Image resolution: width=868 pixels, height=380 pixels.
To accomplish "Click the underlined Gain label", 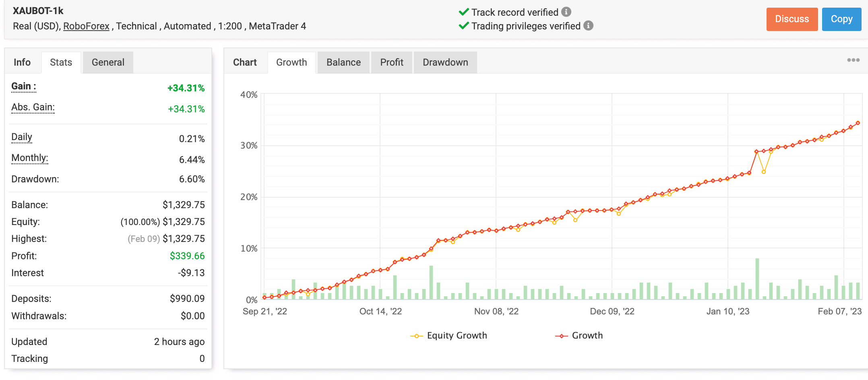I will pos(22,87).
